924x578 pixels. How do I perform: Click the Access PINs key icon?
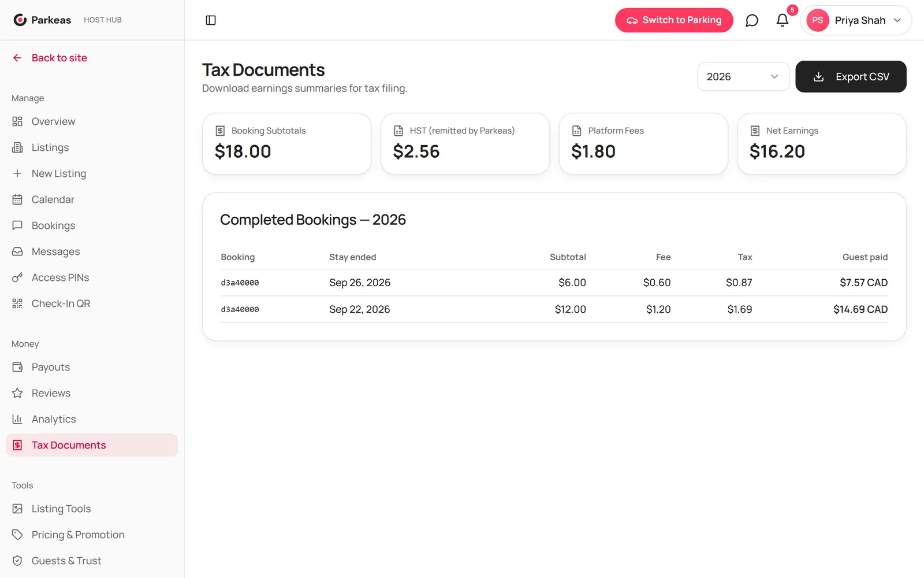(x=17, y=277)
